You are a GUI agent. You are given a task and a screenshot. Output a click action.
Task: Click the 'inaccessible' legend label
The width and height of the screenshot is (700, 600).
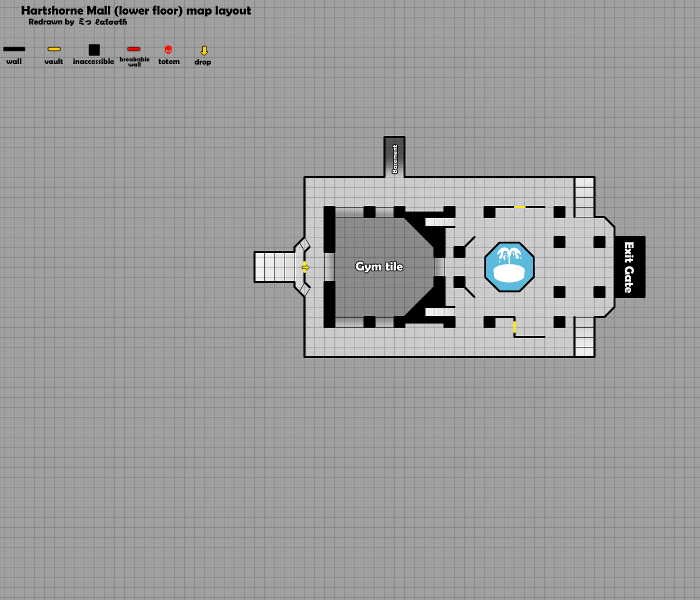[x=93, y=61]
